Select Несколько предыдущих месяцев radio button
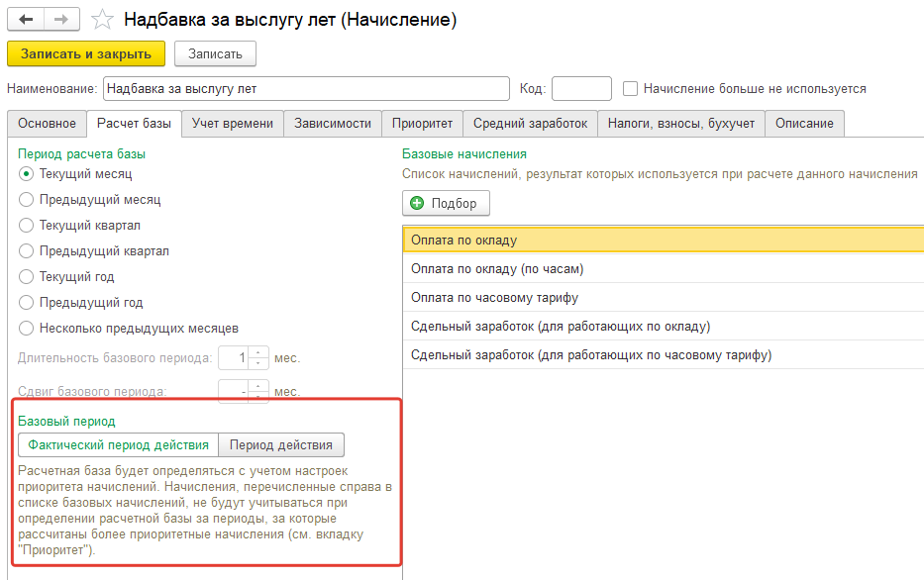The height and width of the screenshot is (580, 924). pos(27,328)
